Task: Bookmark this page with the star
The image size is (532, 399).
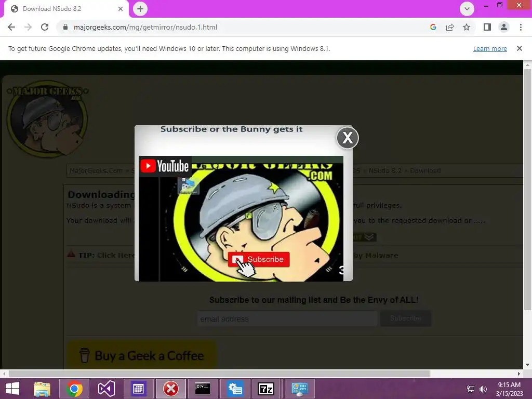Action: (467, 27)
